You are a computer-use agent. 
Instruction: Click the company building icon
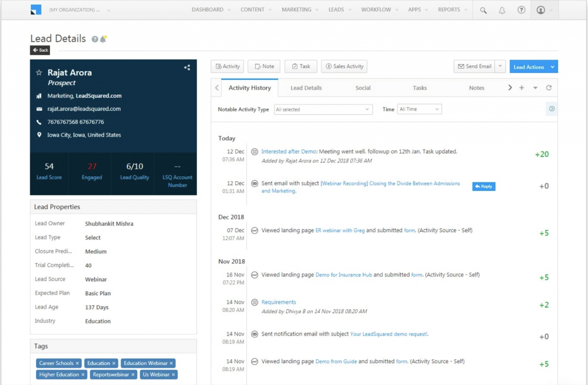[39, 96]
